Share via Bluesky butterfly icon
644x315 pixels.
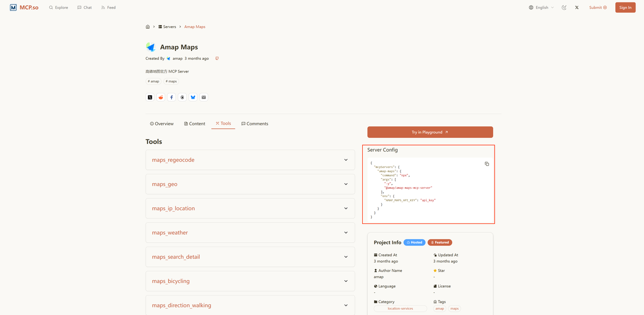coord(193,98)
